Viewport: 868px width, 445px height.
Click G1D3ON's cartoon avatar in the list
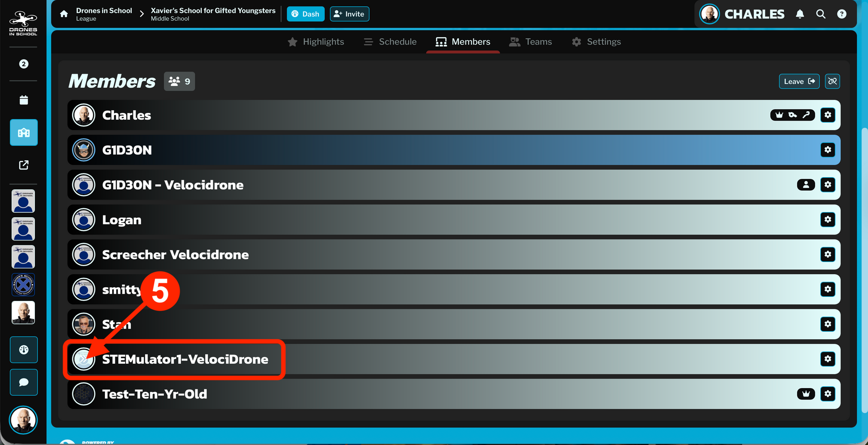(x=84, y=150)
